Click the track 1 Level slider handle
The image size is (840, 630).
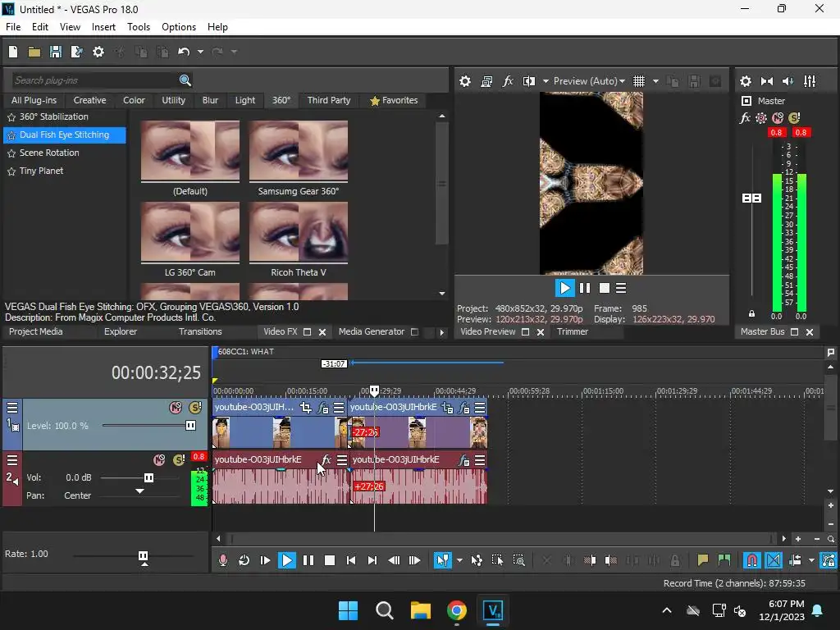click(190, 426)
